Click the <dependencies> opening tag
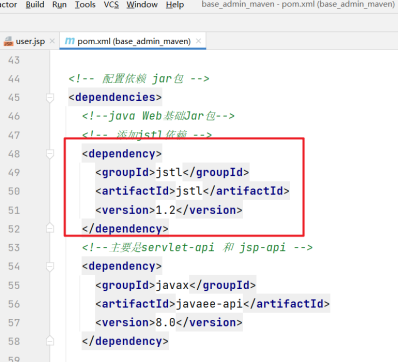Viewport: 399px width, 362px height. tap(115, 97)
